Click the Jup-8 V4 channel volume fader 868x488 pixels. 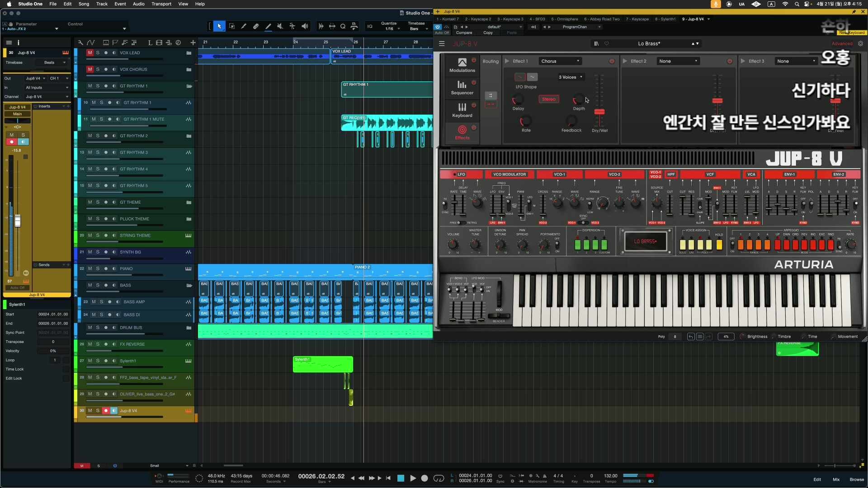point(18,221)
